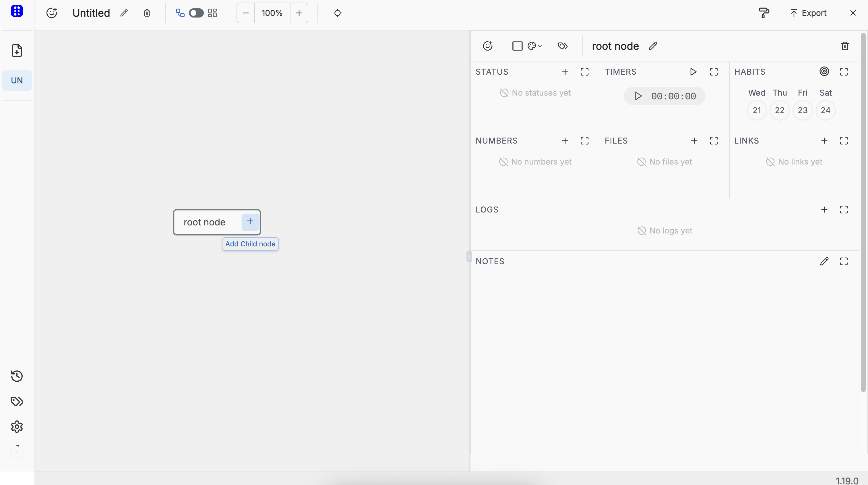Expand the STATUS section to fullscreen
The height and width of the screenshot is (485, 868).
(585, 72)
